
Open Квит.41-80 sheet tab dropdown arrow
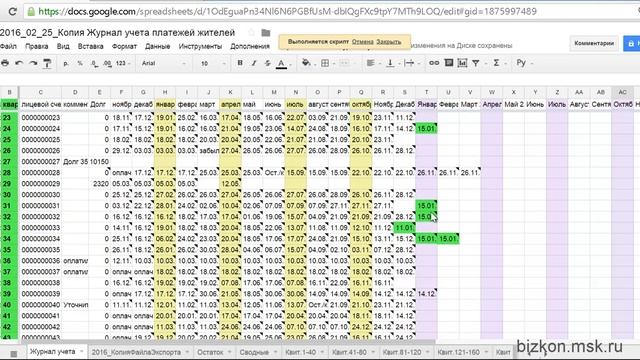[373, 352]
